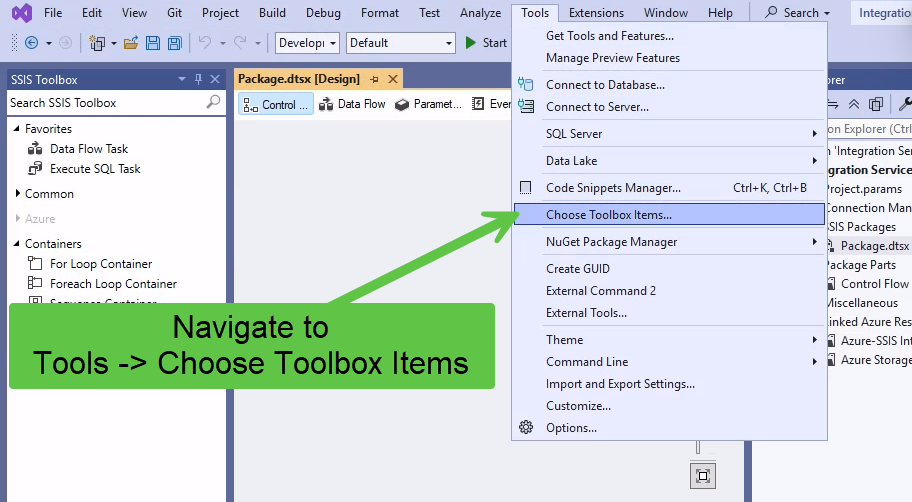The image size is (912, 502).
Task: Click the zoom-to-fit icon on the design canvas
Action: pos(703,476)
